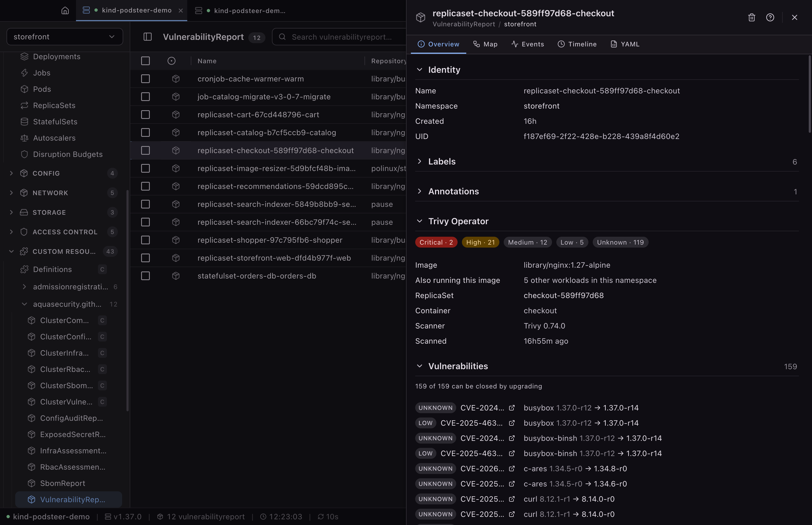812x525 pixels.
Task: Toggle the select-all checkbox in table header
Action: 145,61
